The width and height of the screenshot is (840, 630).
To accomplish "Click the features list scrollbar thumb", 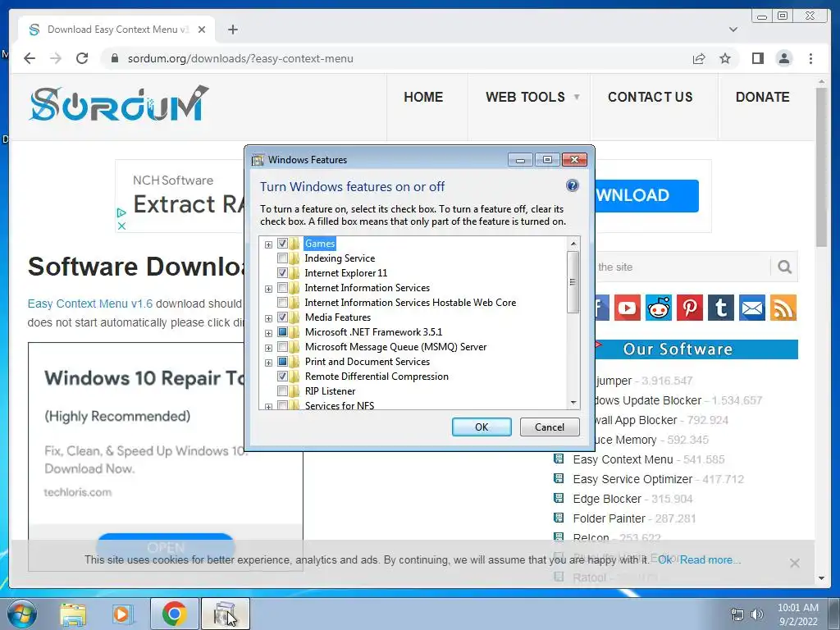I will [x=573, y=282].
